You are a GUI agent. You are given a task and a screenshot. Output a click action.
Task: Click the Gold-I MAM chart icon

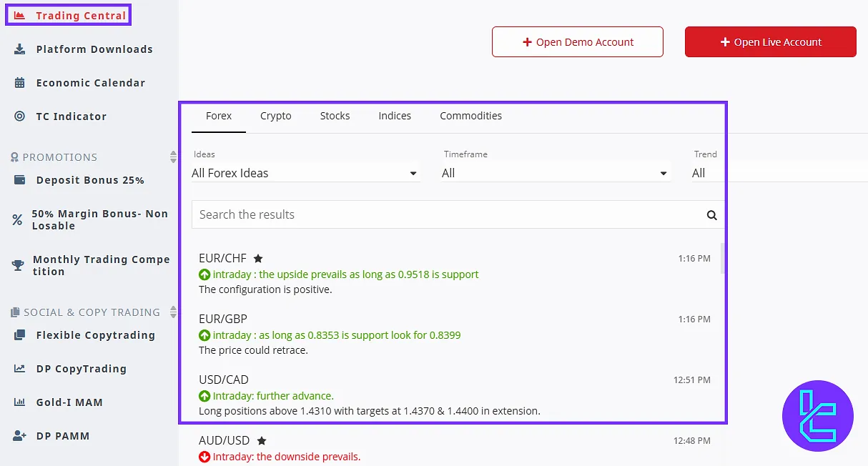click(20, 402)
